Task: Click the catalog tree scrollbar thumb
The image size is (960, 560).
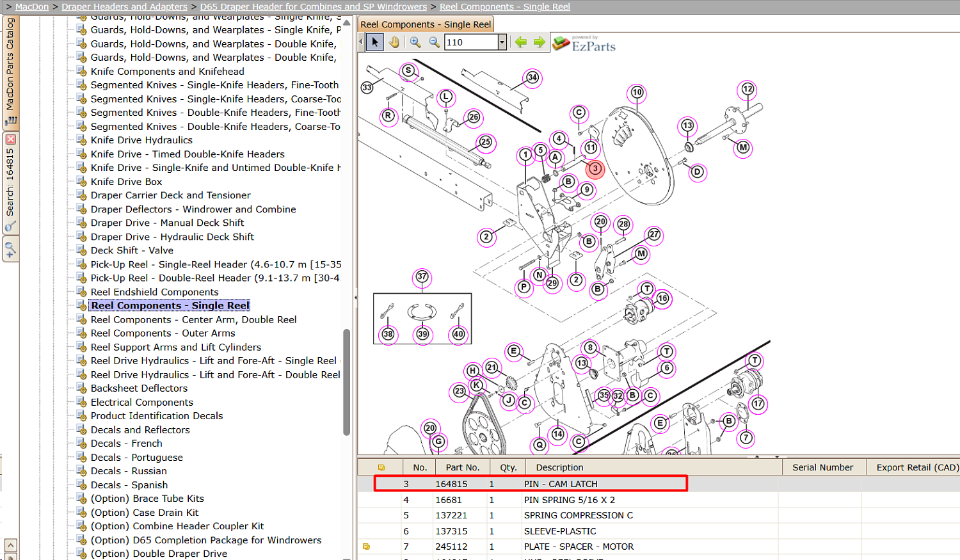Action: click(x=347, y=382)
